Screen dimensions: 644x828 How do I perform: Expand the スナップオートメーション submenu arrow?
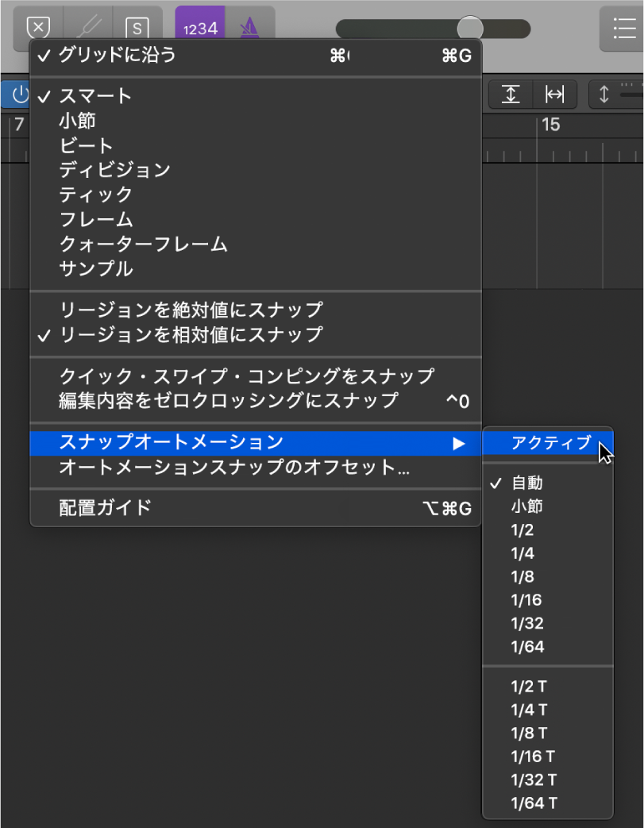pyautogui.click(x=459, y=444)
